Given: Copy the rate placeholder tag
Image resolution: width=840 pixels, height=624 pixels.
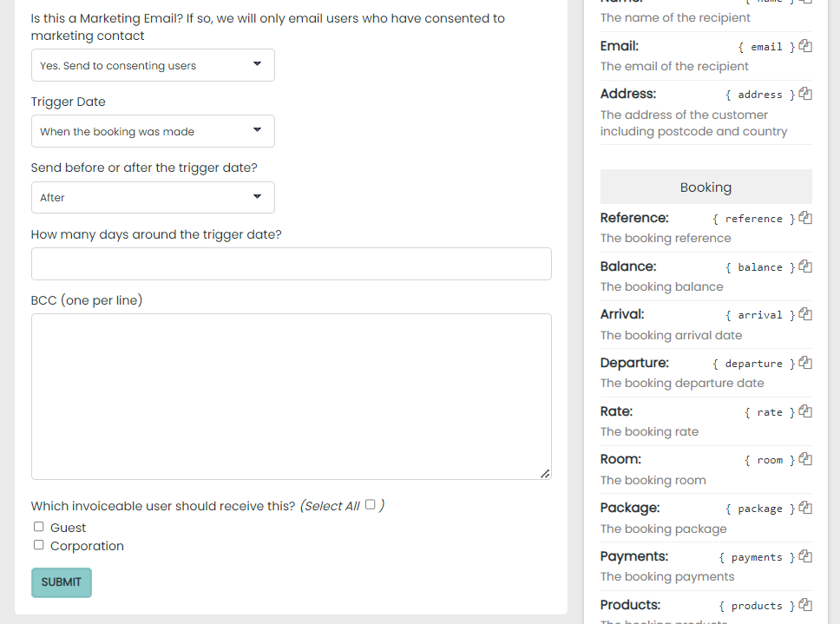Looking at the screenshot, I should coord(805,411).
